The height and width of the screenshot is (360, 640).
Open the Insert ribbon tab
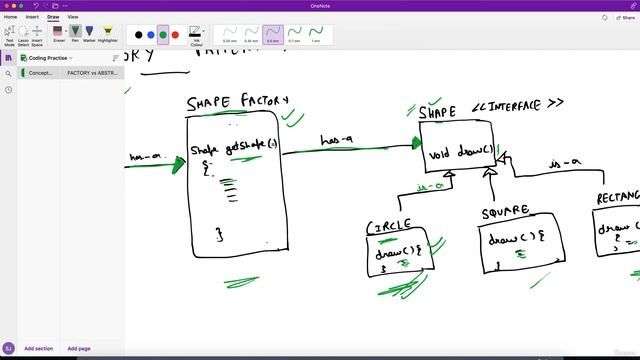(x=32, y=17)
